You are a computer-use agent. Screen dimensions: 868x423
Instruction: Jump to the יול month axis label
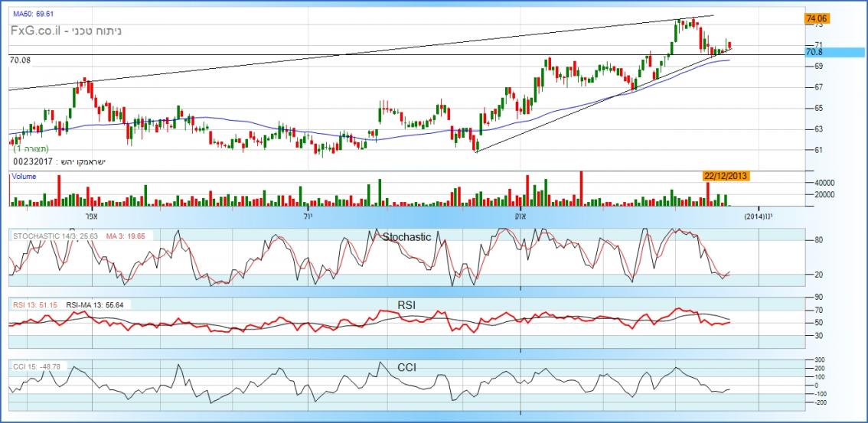308,216
